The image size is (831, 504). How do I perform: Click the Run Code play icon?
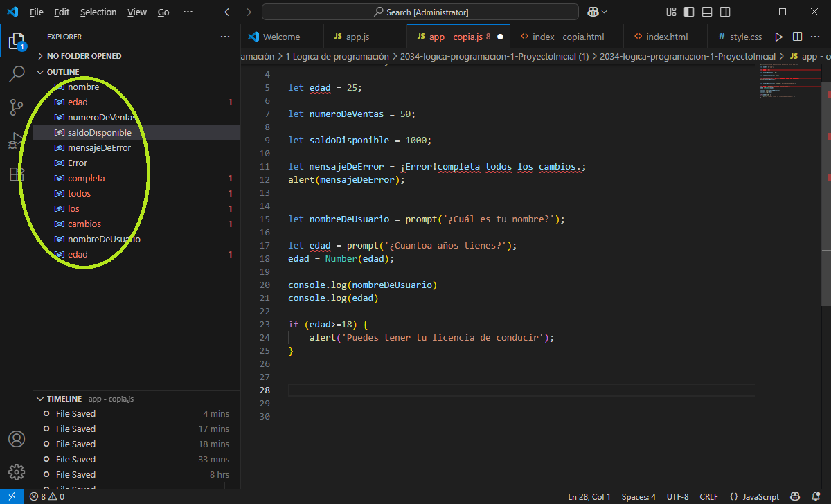[x=779, y=37]
